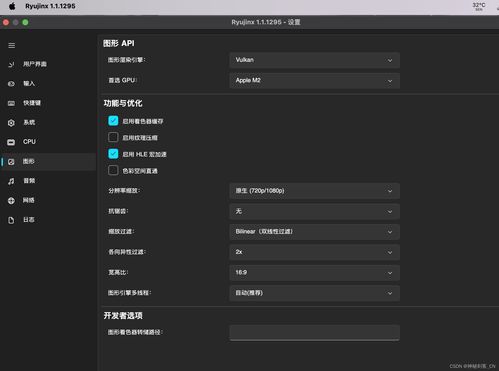
Task: Open the Ryujinx 1.1.1295 app menu
Action: 50,6
